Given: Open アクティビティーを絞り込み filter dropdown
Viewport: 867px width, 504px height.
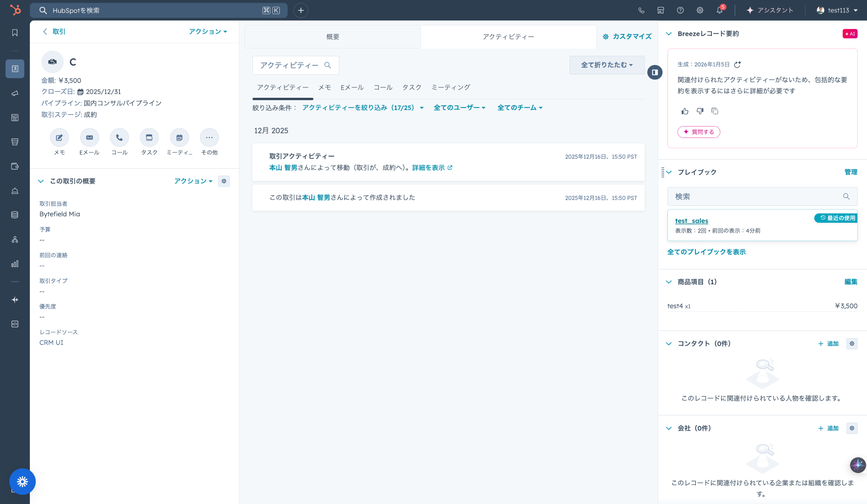Looking at the screenshot, I should point(363,108).
